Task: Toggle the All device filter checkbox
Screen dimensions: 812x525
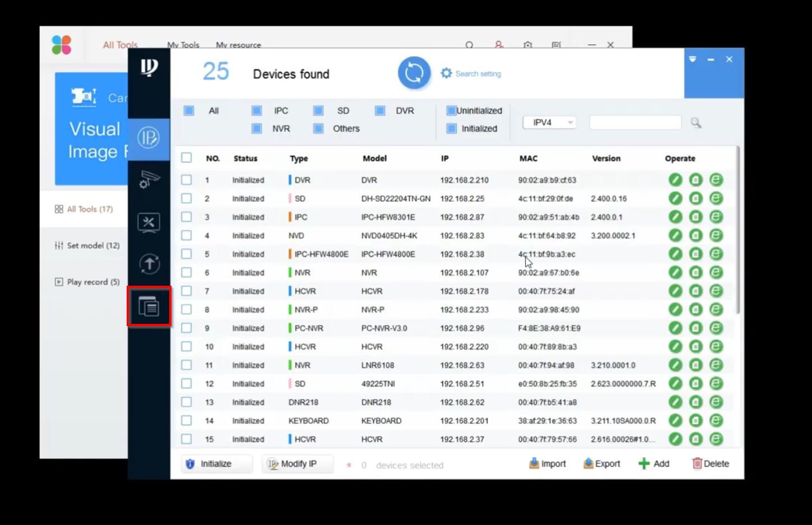Action: pos(189,110)
